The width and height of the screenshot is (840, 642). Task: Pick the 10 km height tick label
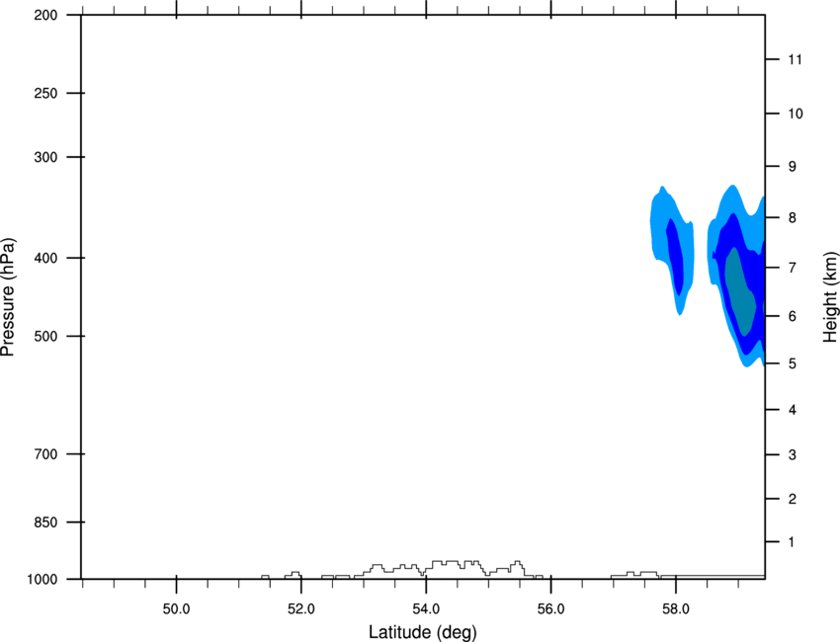pos(795,114)
